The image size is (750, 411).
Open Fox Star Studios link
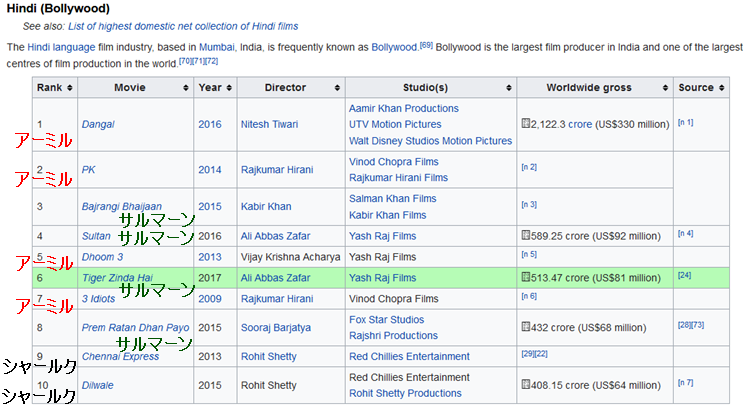point(386,320)
